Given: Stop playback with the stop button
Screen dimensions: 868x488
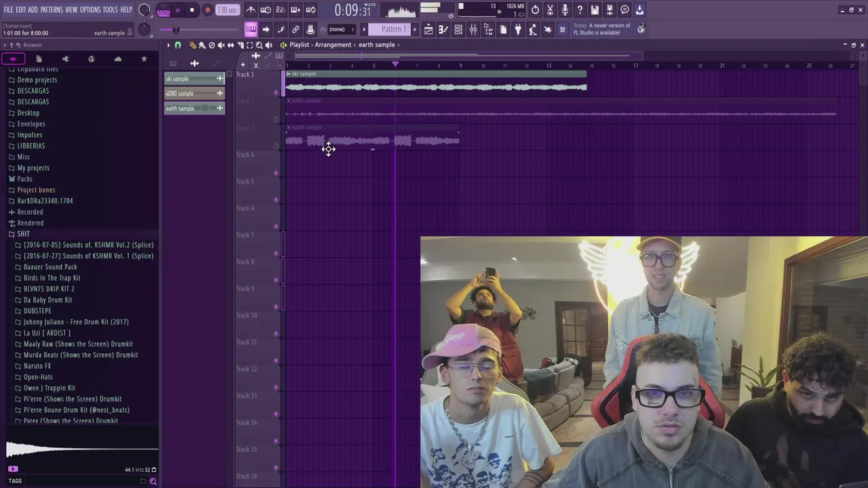Looking at the screenshot, I should pos(192,10).
